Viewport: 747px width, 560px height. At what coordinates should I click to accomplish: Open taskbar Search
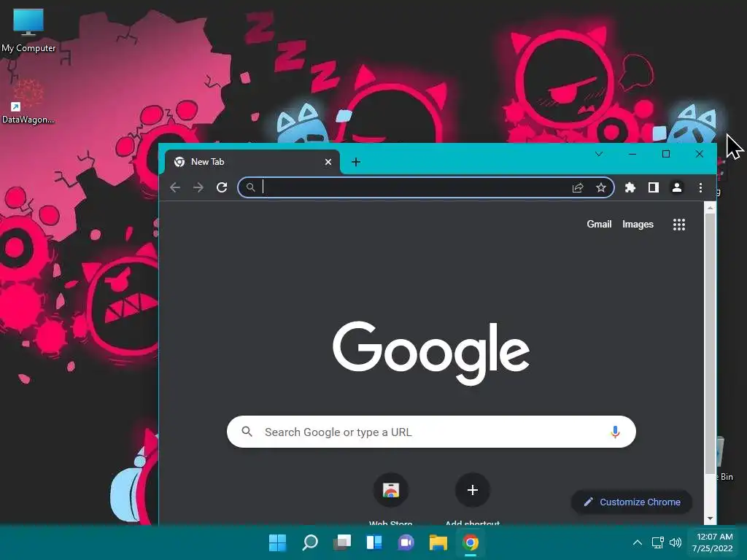309,542
